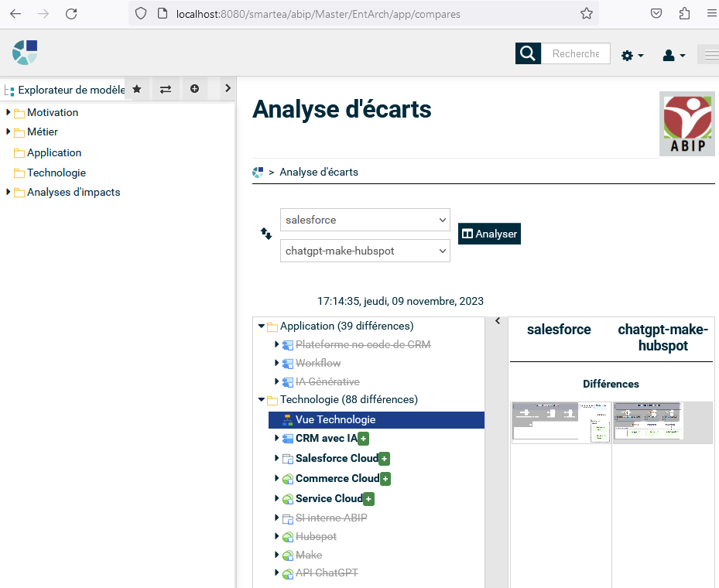The width and height of the screenshot is (719, 588).
Task: Click the plus circle icon in explorer toolbar
Action: 194,89
